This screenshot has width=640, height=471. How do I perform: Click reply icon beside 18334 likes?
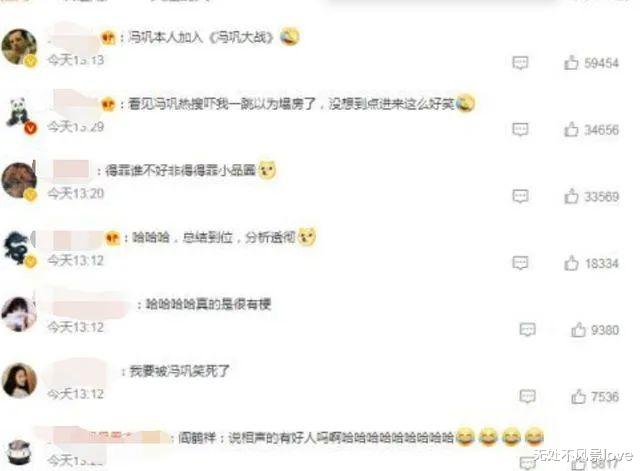[x=520, y=263]
